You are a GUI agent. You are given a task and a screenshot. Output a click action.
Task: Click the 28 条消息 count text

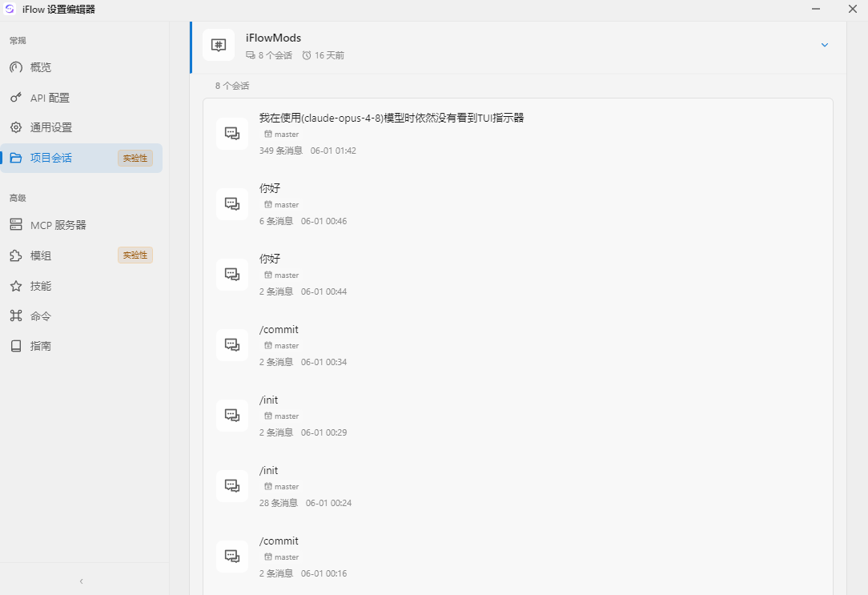coord(279,503)
